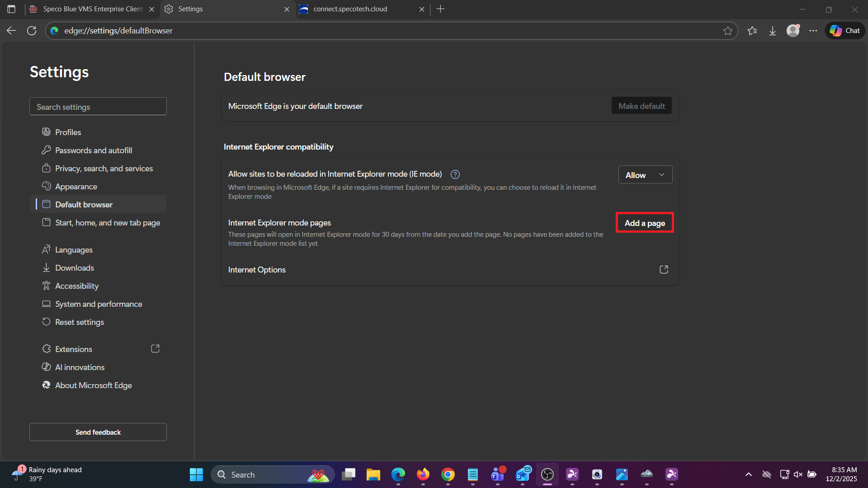Switch to connect.specotech.cloud tab
The image size is (868, 488).
[x=350, y=9]
